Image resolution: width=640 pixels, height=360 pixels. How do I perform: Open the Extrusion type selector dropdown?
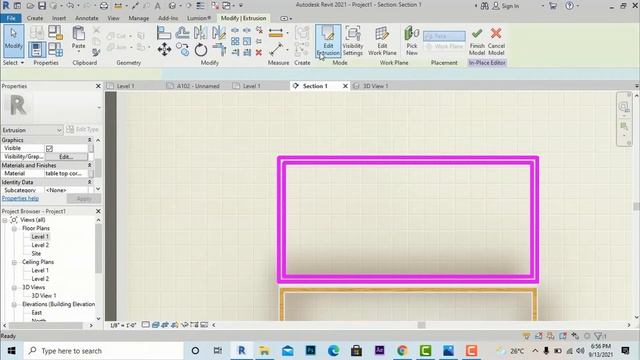click(32, 130)
